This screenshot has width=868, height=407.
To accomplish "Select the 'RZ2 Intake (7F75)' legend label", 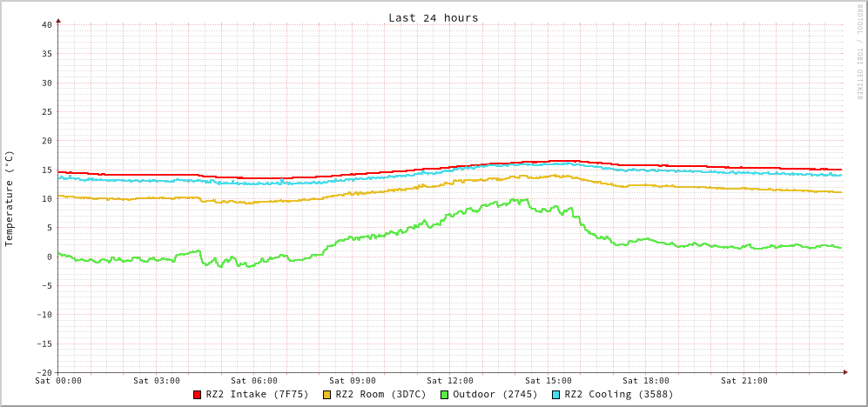I will pos(257,395).
